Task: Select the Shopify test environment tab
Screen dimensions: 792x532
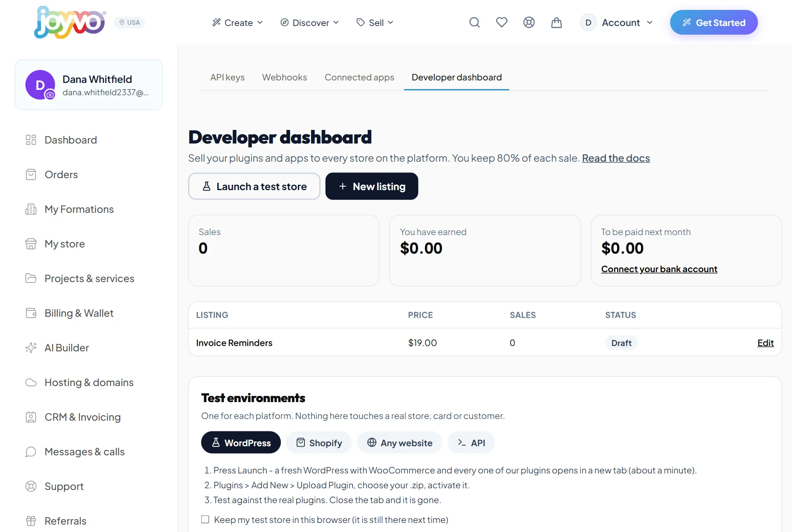Action: [319, 443]
